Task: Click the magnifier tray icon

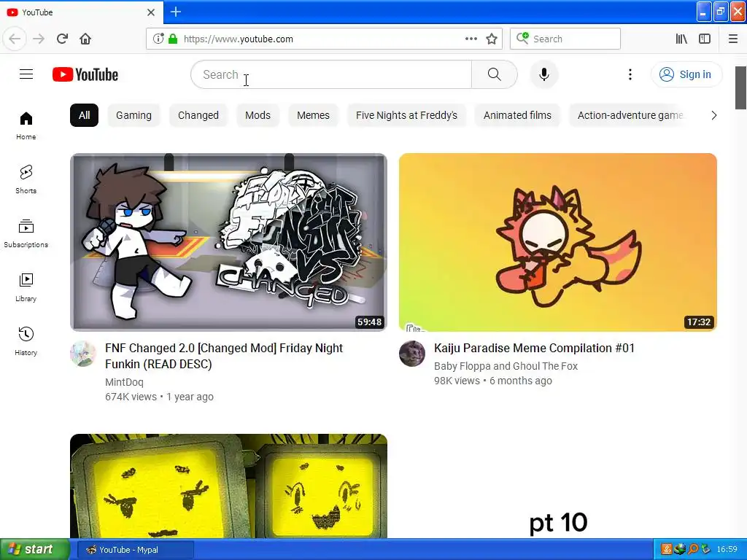Action: (x=693, y=550)
